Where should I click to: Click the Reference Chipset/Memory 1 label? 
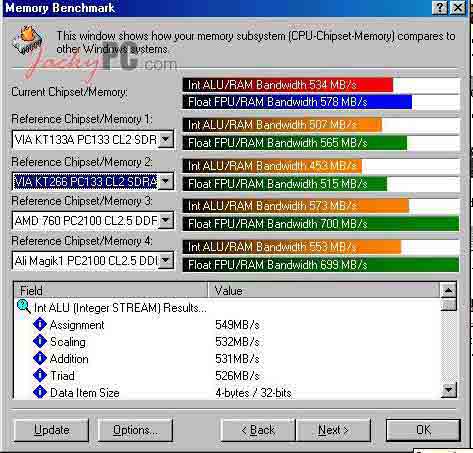pos(82,119)
